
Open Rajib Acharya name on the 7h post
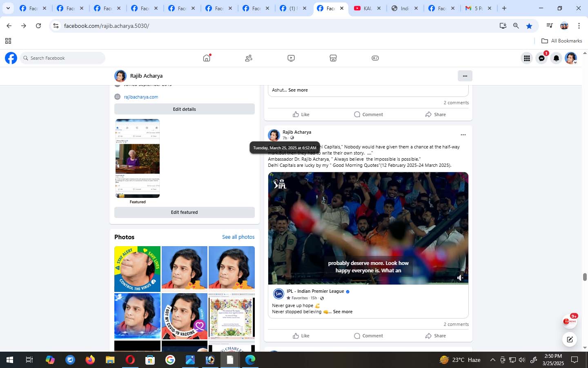pos(297,132)
